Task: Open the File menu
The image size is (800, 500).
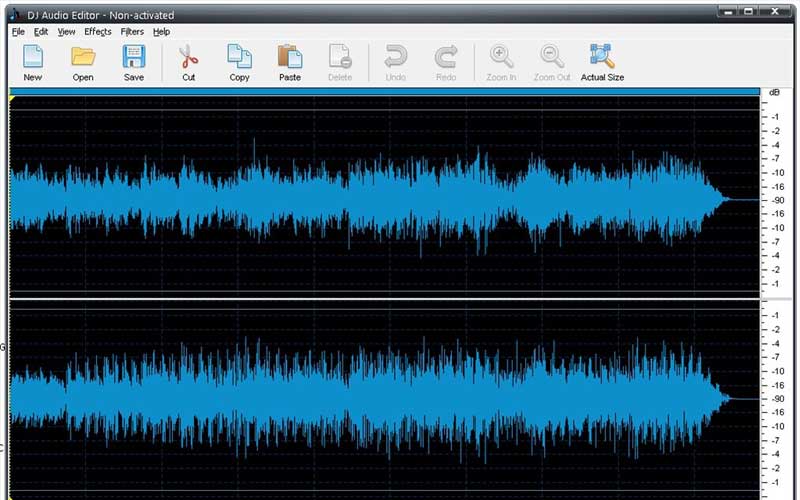Action: pyautogui.click(x=18, y=32)
